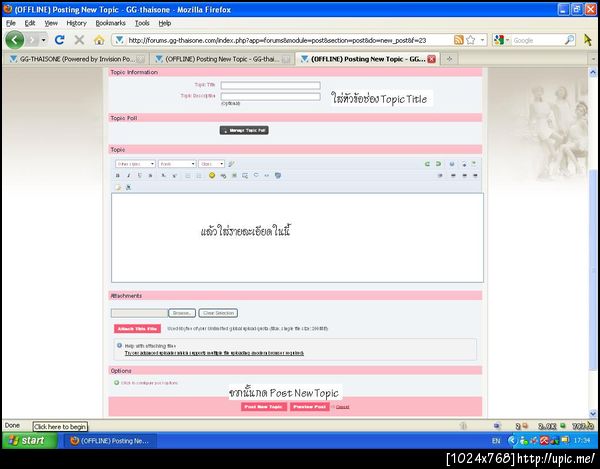Switch to the second Posting New Topic tab
The width and height of the screenshot is (600, 469).
tap(222, 59)
